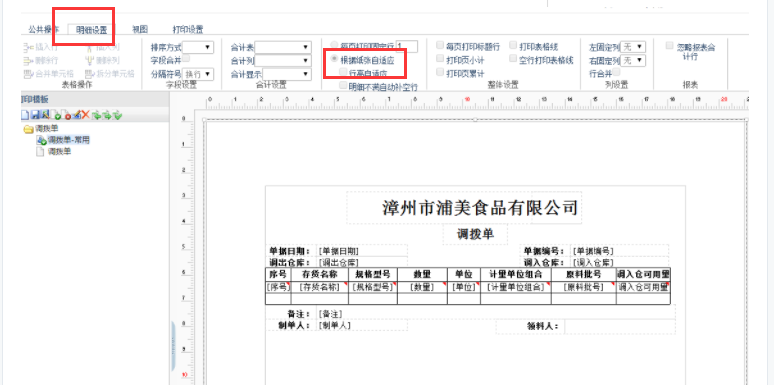Open the 排序方式 dropdown
Viewport: 774px width, 385px height.
coord(197,47)
